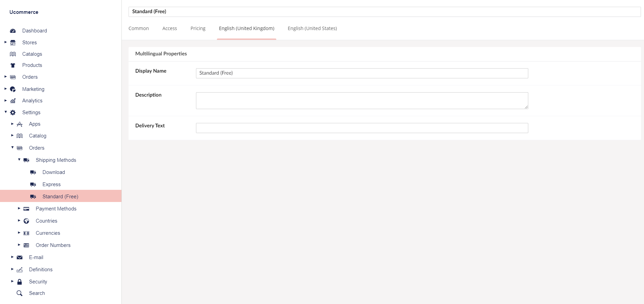Click the Security padlock icon
Viewport: 644px width, 304px height.
(20, 282)
